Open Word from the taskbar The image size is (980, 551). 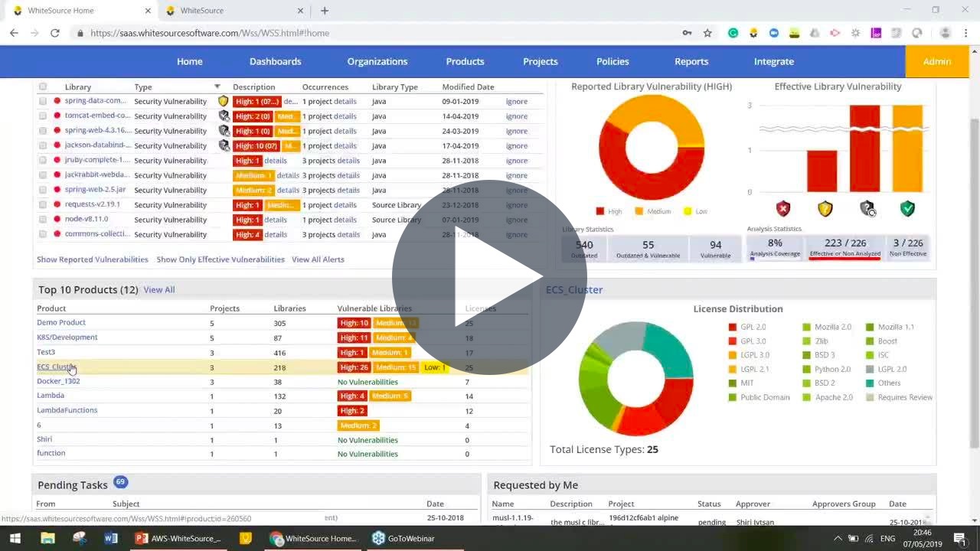point(111,538)
